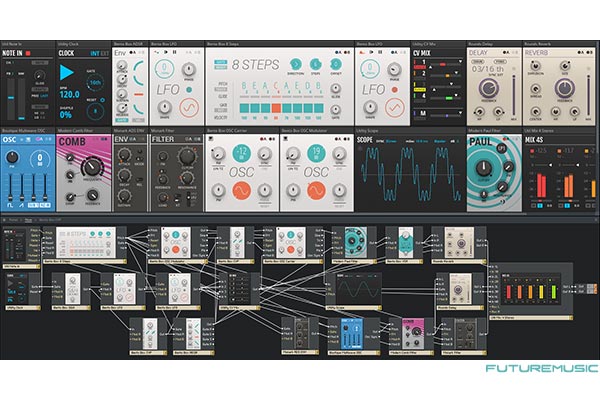
Task: Click the purple Feedback knob on DELAY
Action: 488,88
